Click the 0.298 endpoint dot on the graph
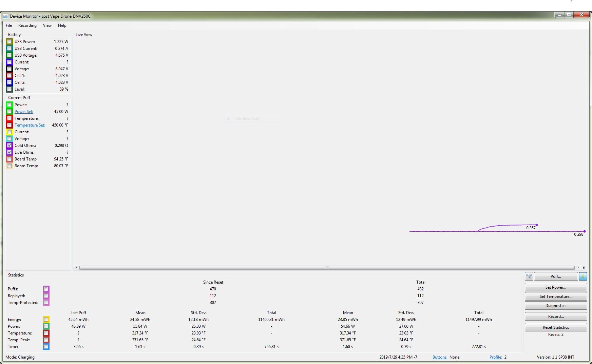592x364 pixels. coord(584,231)
